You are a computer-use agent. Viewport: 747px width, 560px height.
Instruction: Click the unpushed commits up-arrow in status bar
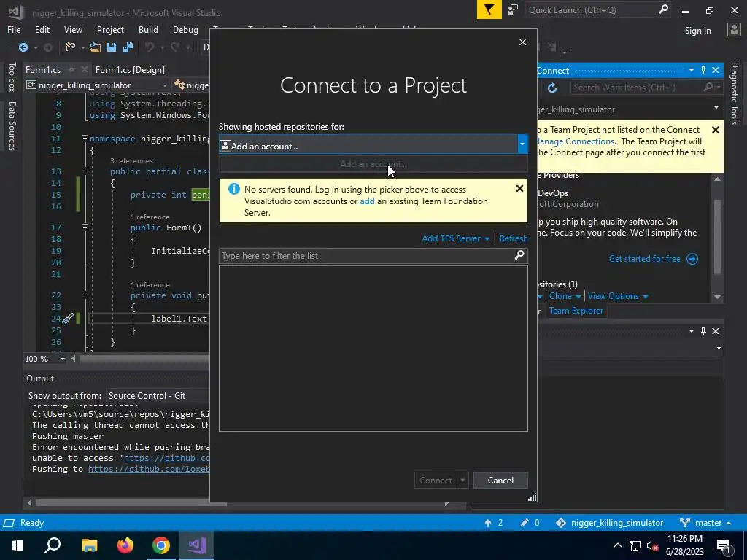point(488,523)
